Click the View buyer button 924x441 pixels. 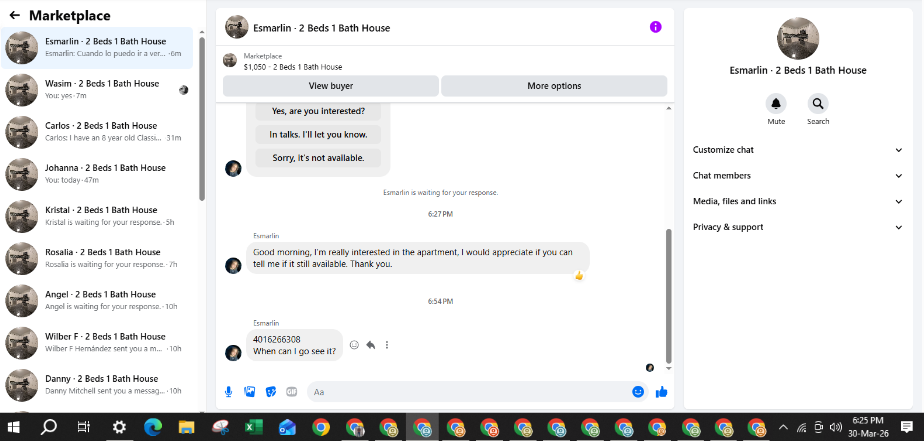coord(331,86)
